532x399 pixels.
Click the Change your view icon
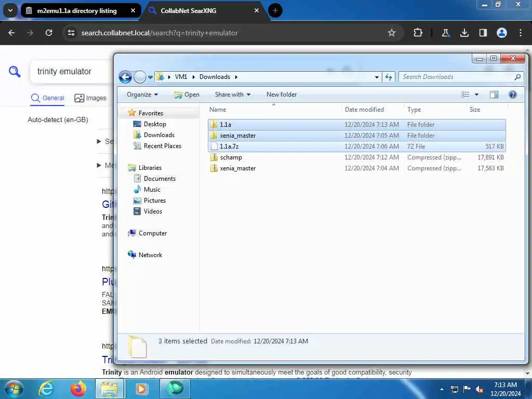pos(465,95)
